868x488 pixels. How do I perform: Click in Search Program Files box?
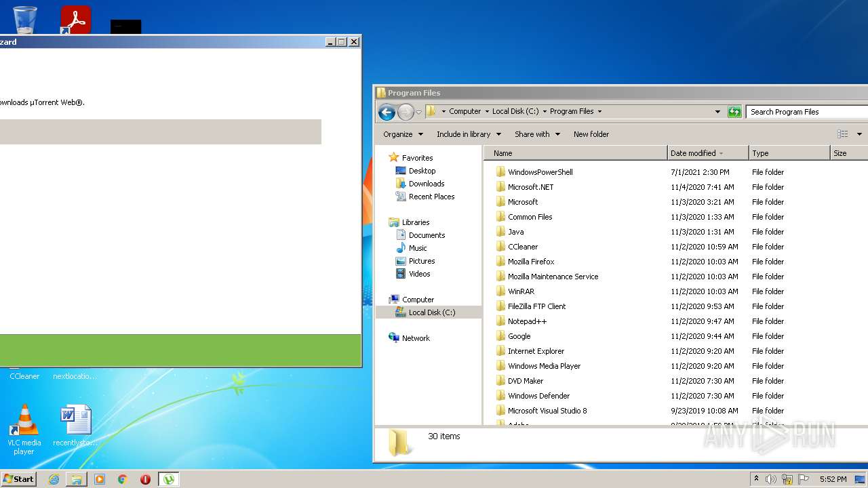click(807, 112)
